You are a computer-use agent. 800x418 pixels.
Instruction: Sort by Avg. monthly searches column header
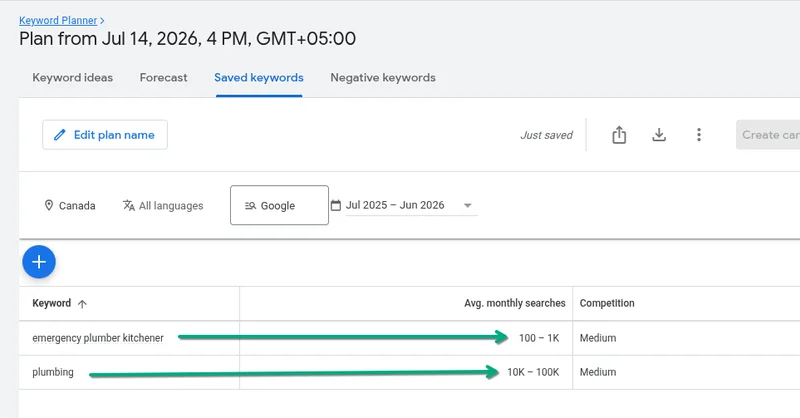(x=514, y=303)
